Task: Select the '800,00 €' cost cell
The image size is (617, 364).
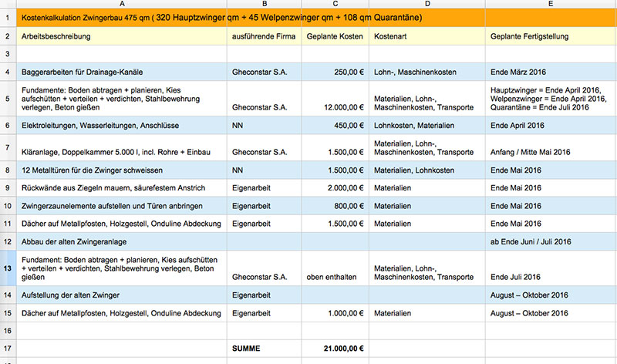Action: 335,206
